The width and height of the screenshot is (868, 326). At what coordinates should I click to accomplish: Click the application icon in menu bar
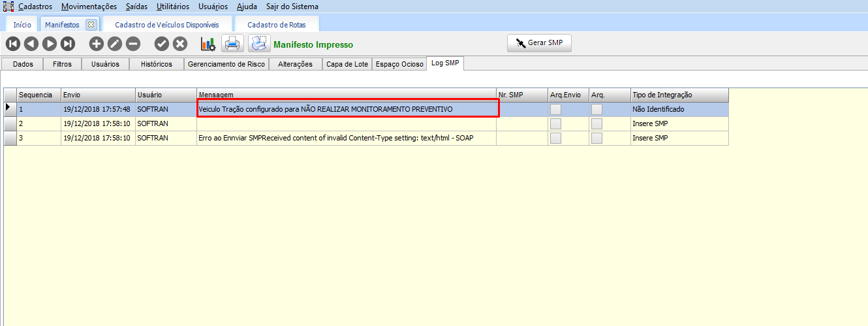pos(8,6)
